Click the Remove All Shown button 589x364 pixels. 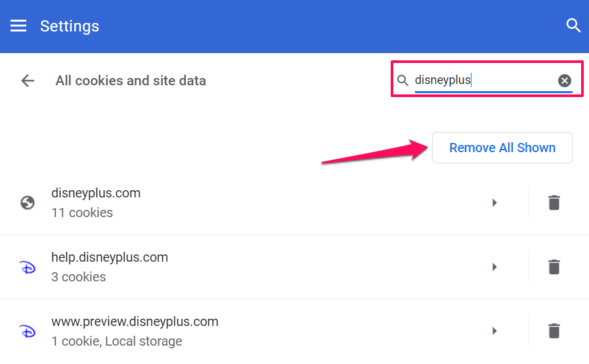pyautogui.click(x=502, y=148)
